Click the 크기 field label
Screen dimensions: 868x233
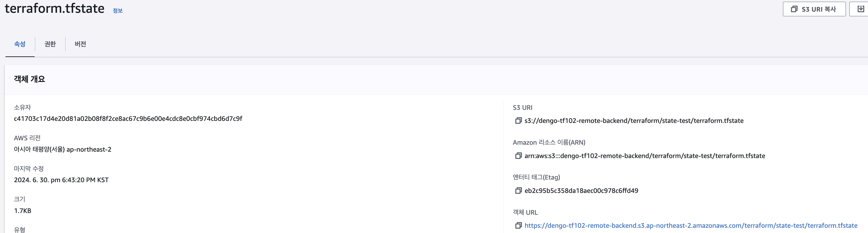click(20, 199)
